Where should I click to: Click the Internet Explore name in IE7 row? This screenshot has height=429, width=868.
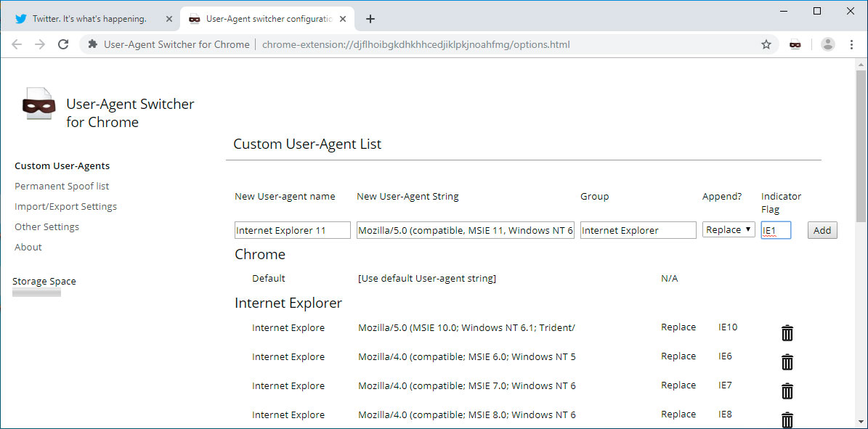point(288,386)
